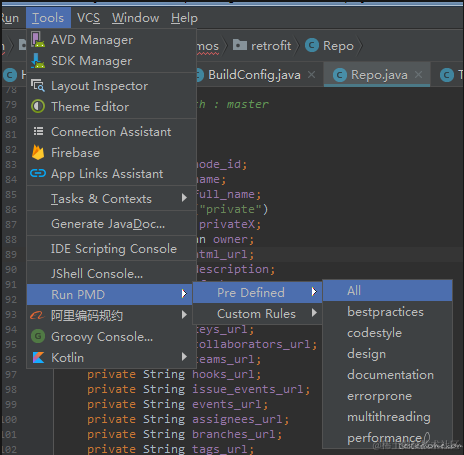Switch to the BuildConfig.java tab
Image resolution: width=464 pixels, height=455 pixels.
click(x=254, y=75)
